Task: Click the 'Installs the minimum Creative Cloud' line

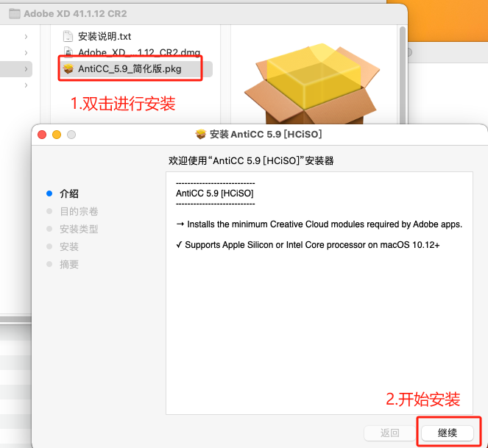Action: 319,224
